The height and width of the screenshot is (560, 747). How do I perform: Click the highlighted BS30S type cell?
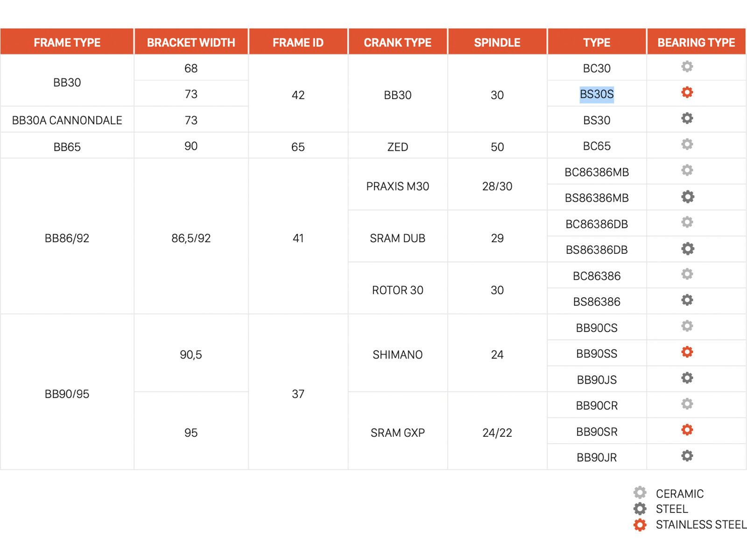[x=596, y=94]
